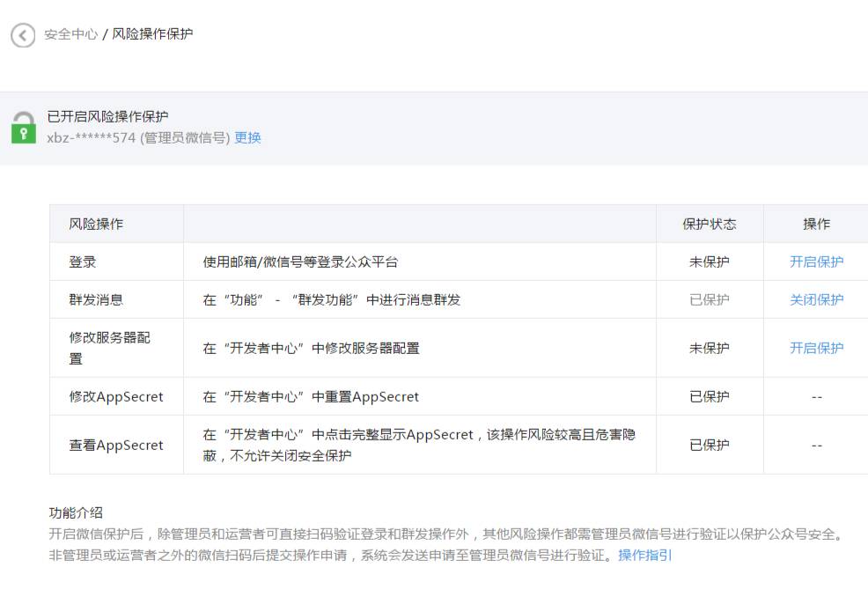
Task: Open the 操作指引 guide link
Action: click(x=645, y=556)
